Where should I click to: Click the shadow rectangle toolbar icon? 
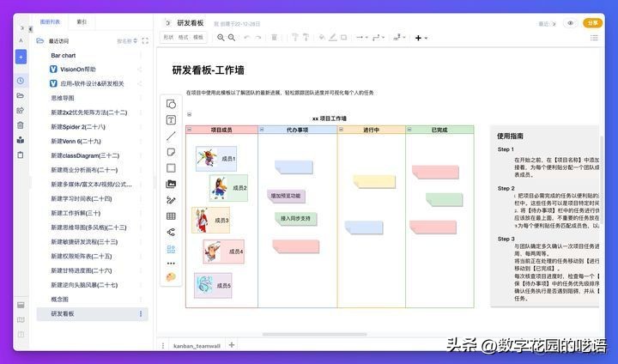(x=343, y=38)
